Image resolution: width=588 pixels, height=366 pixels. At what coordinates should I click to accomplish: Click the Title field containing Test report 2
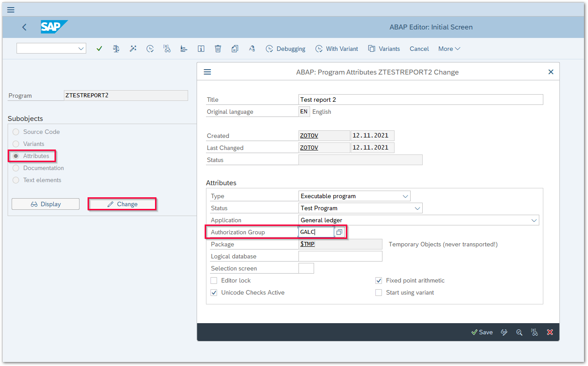pyautogui.click(x=421, y=100)
